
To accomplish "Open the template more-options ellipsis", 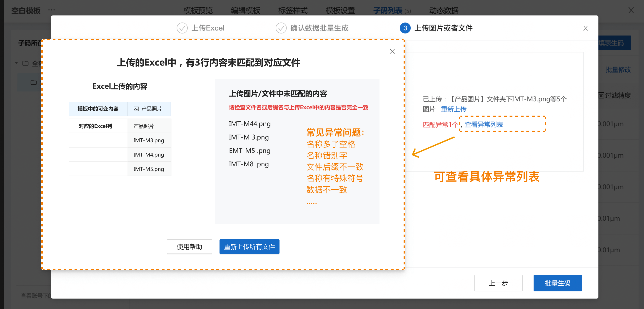I will click(52, 10).
